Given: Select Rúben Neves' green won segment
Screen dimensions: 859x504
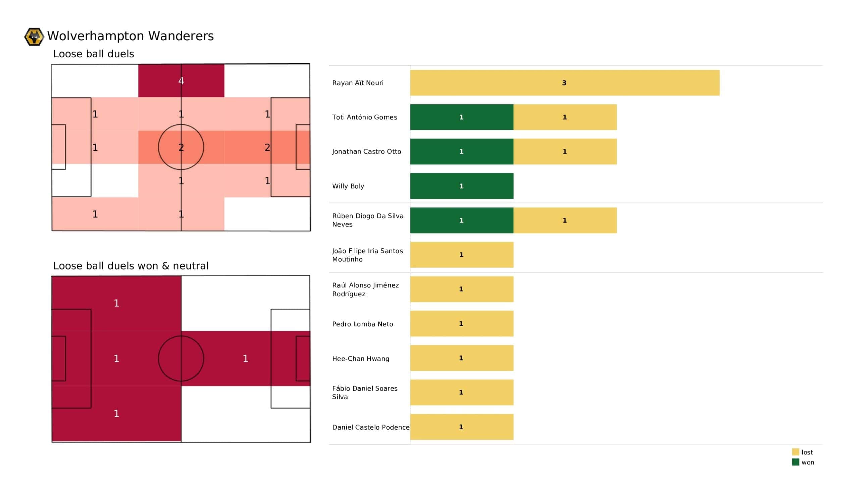Looking at the screenshot, I should (461, 220).
